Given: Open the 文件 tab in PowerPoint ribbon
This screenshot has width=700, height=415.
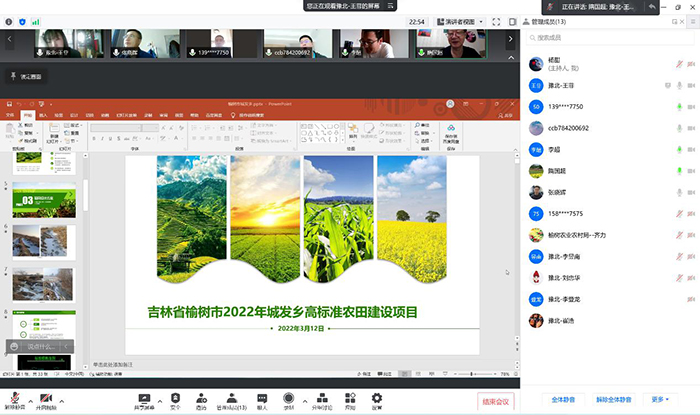Looking at the screenshot, I should (11, 116).
